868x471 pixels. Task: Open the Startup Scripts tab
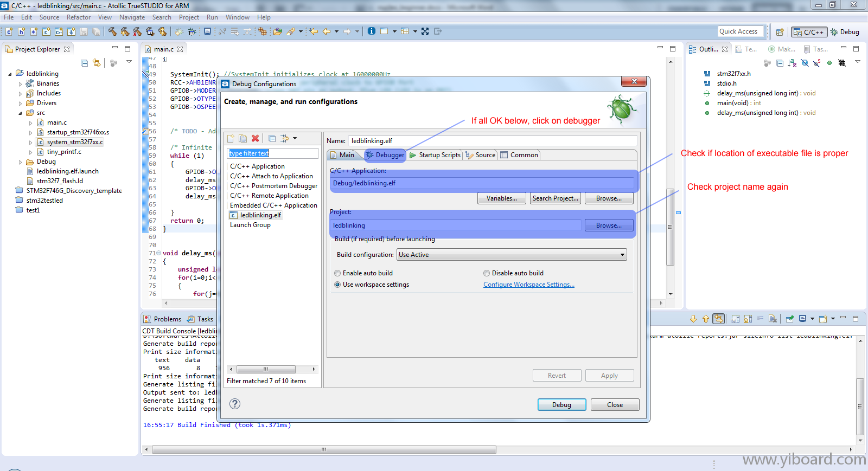point(435,155)
